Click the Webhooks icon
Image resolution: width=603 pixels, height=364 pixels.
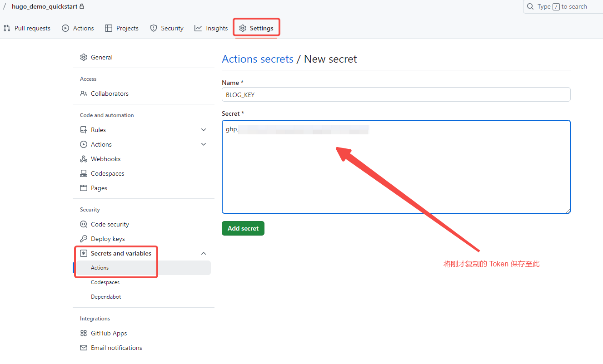tap(84, 159)
